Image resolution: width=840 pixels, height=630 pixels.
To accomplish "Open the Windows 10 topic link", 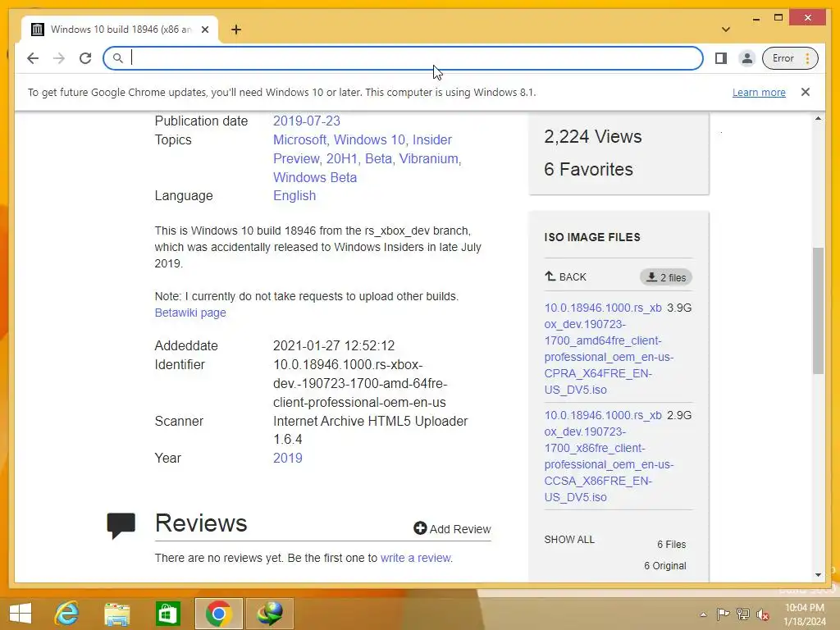I will 369,139.
